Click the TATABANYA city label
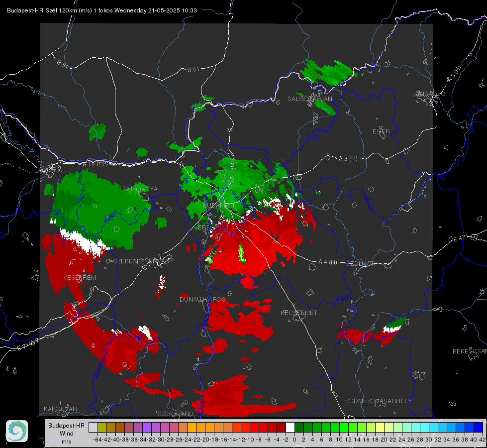Image resolution: width=487 pixels, height=448 pixels. pos(140,189)
